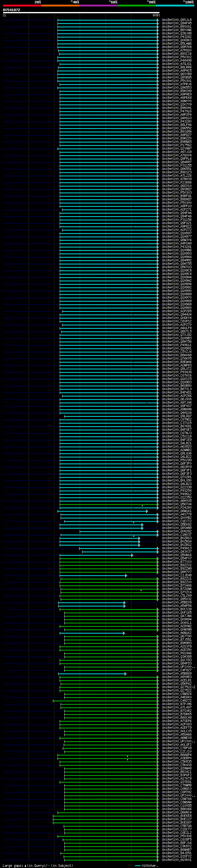This screenshot has width=197, height=868.
Task: Select hit label UniRef100_P24260
Action: coord(176,507)
